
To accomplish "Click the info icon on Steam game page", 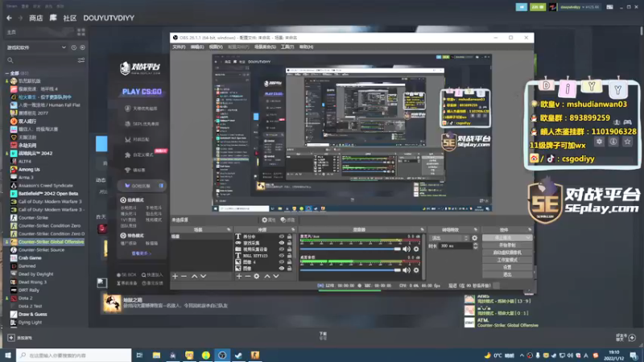I will point(613,142).
